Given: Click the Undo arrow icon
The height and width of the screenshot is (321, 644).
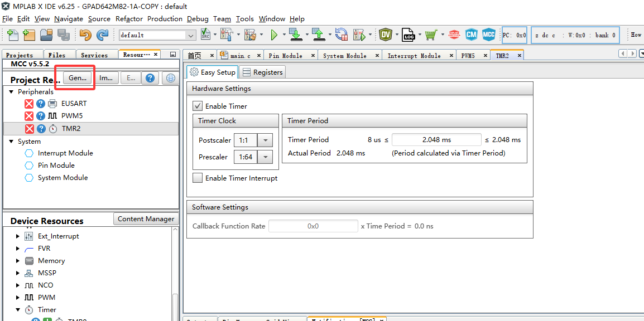Looking at the screenshot, I should coord(85,35).
